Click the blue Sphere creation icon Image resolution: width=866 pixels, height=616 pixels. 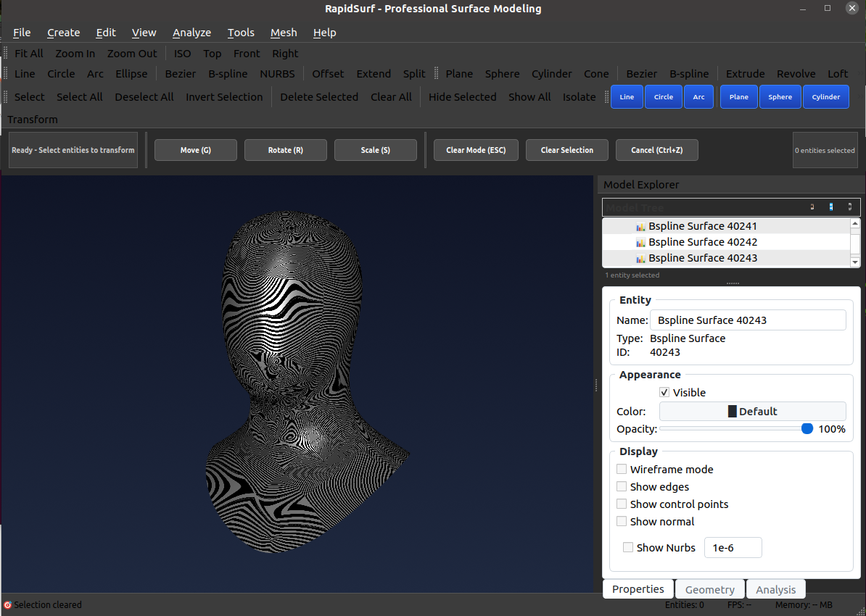[x=780, y=96]
